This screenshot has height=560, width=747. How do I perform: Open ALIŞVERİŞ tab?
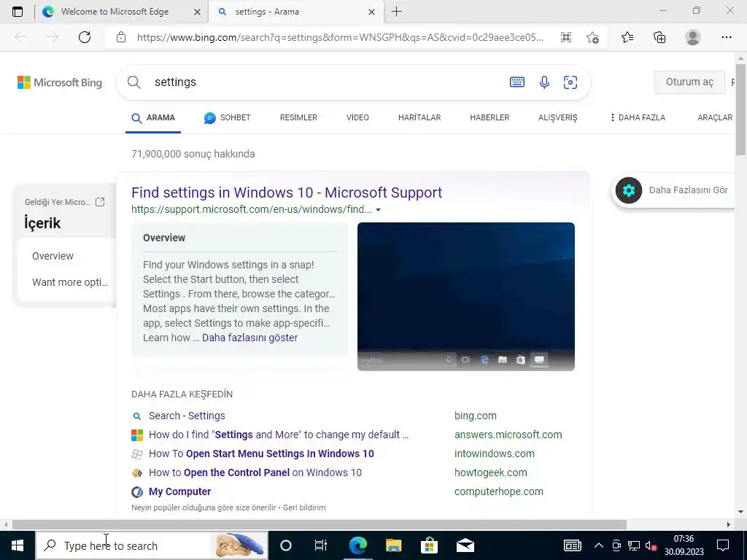[x=557, y=117]
